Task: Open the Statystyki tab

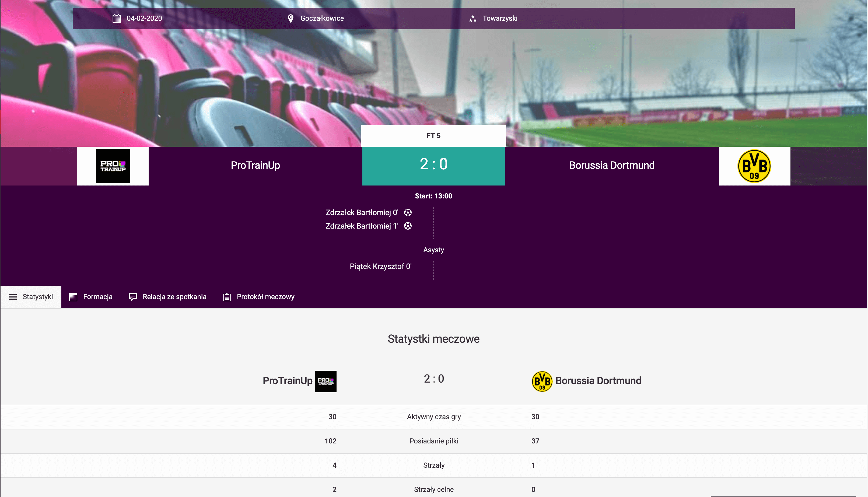Action: click(x=31, y=297)
